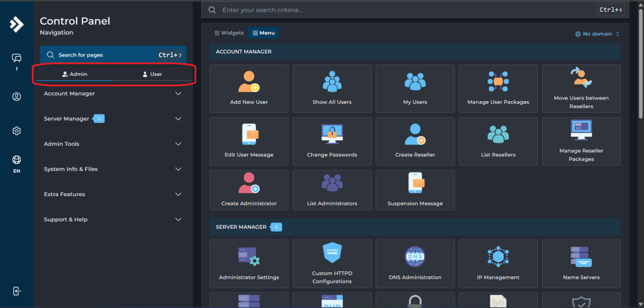Switch to the Menu view

pos(264,33)
